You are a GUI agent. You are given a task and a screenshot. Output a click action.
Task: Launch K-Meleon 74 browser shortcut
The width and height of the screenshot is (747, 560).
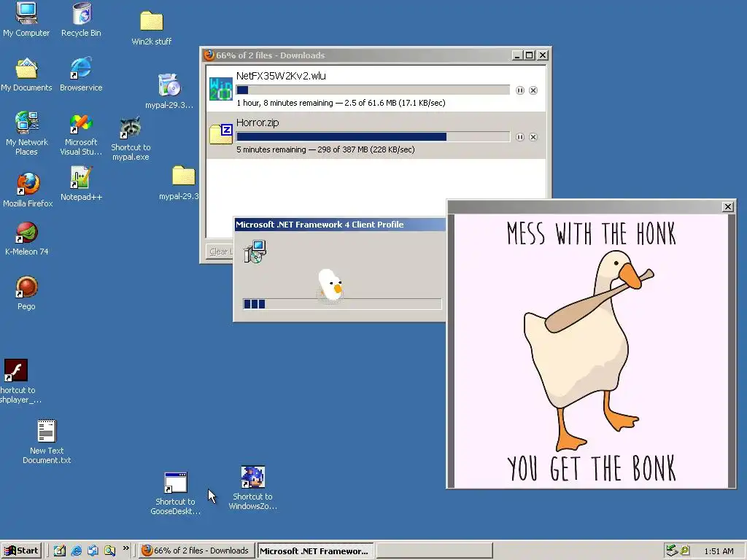tap(27, 233)
